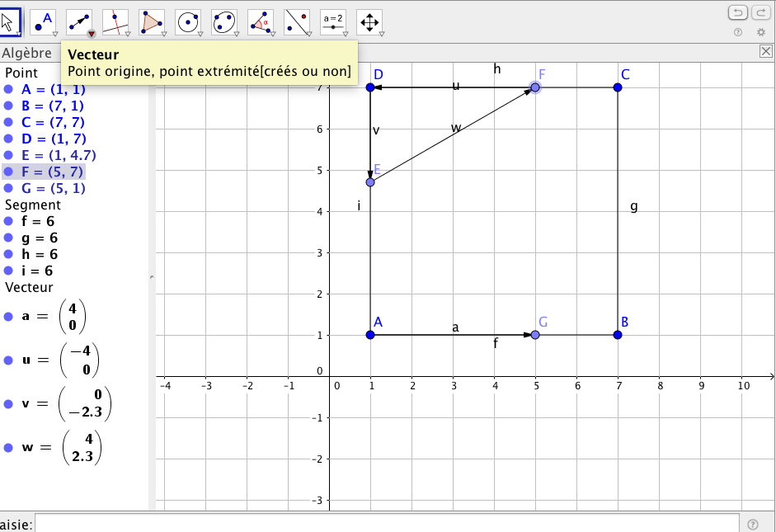Expand the Reflect tool's dropdown triangle
This screenshot has height=532, width=776.
coord(308,34)
